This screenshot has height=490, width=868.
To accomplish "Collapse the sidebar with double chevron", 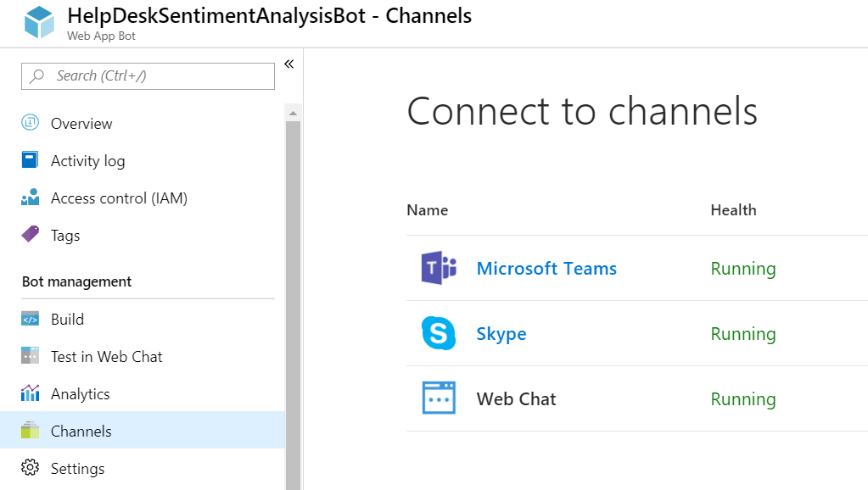I will tap(288, 64).
